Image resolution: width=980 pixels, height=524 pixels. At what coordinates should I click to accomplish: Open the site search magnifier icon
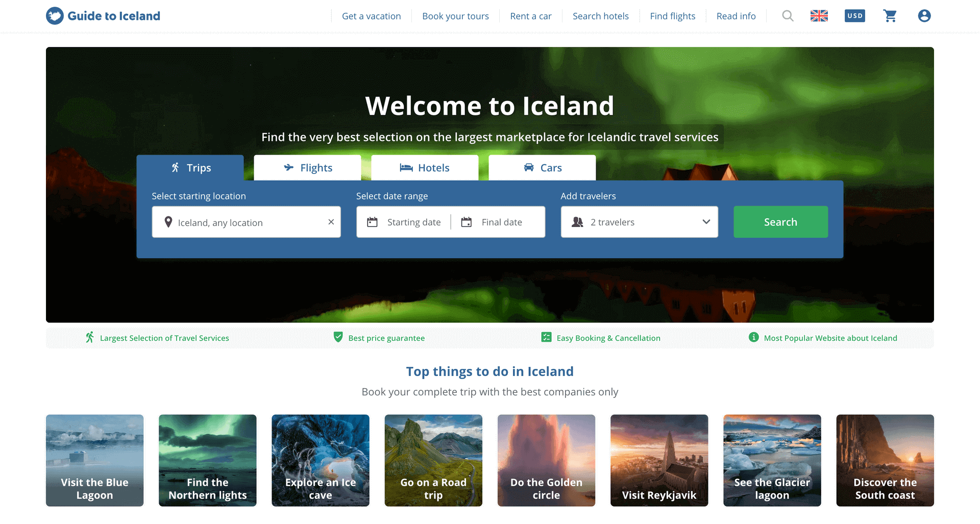pos(788,16)
